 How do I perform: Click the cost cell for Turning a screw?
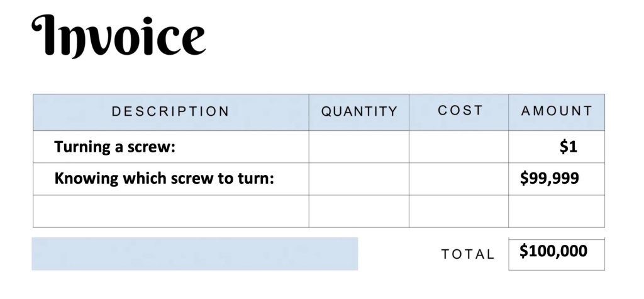458,147
